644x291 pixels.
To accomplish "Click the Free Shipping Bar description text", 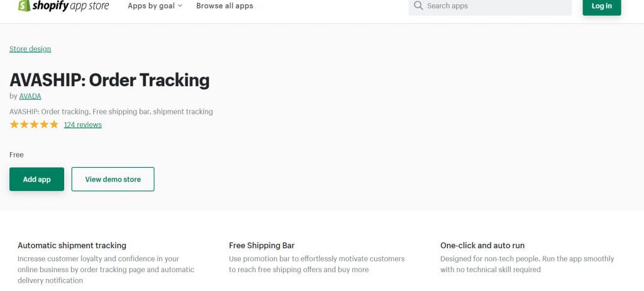I will tap(317, 265).
